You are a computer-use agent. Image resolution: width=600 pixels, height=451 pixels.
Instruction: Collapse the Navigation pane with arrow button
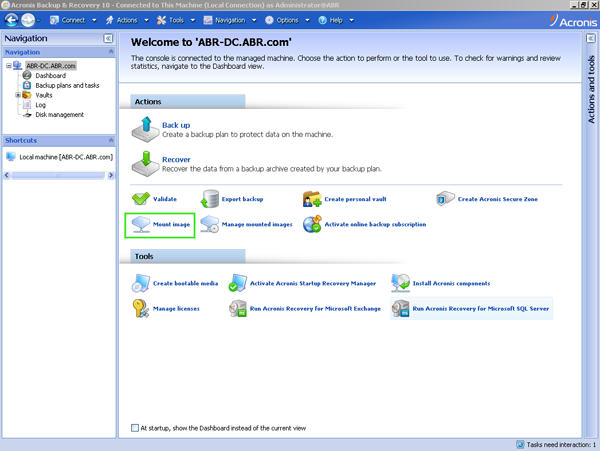point(107,38)
